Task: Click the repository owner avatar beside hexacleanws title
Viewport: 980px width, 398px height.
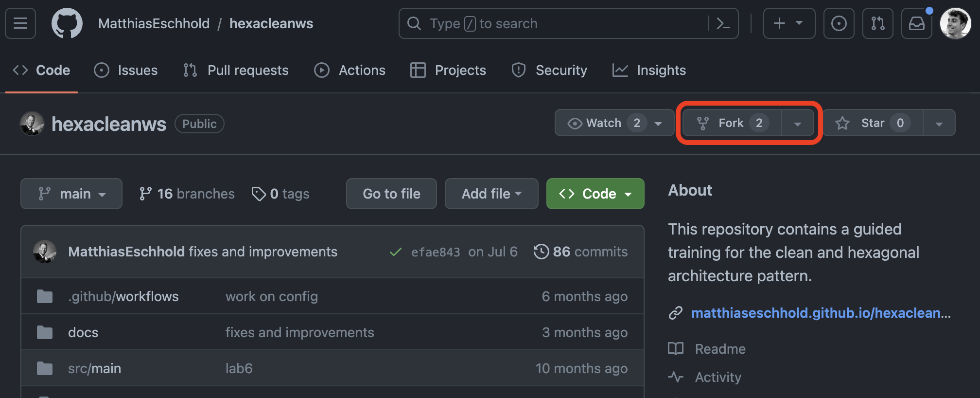Action: point(32,124)
